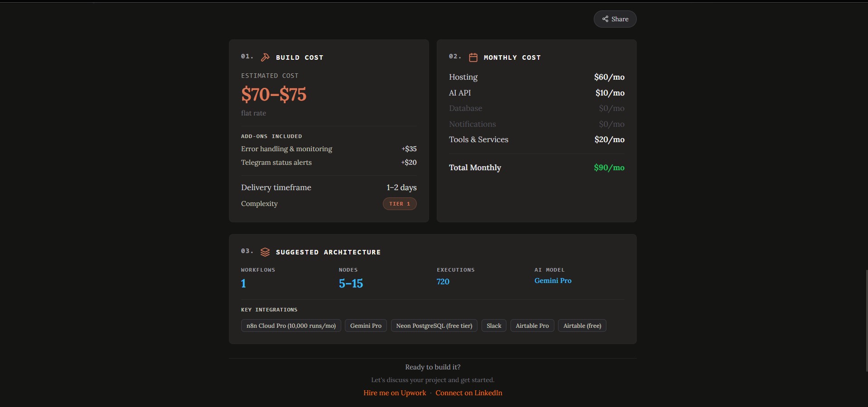
Task: Click the TIER 1 complexity badge
Action: coord(400,204)
